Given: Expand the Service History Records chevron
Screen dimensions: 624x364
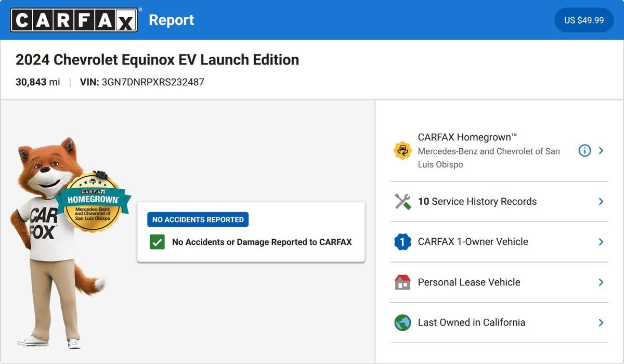Looking at the screenshot, I should coord(601,201).
